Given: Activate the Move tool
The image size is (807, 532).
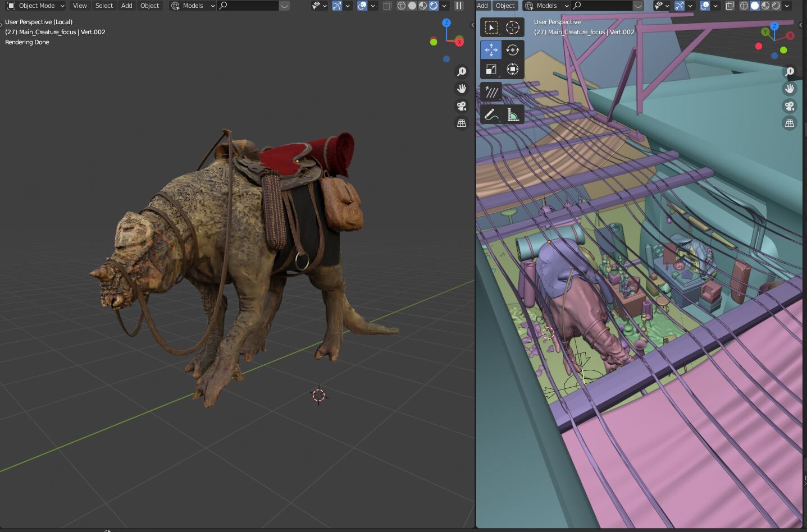Looking at the screenshot, I should pyautogui.click(x=491, y=50).
